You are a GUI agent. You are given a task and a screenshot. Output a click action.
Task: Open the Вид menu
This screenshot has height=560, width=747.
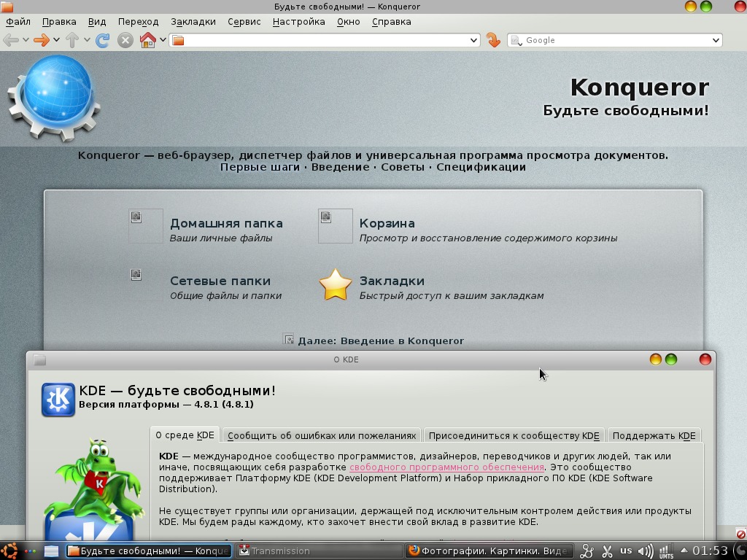point(97,22)
